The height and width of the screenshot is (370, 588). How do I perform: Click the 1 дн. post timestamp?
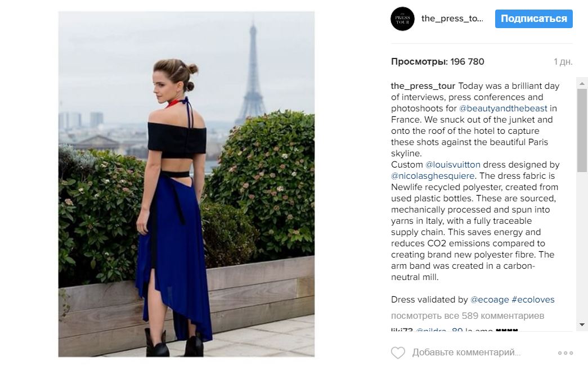pyautogui.click(x=563, y=62)
